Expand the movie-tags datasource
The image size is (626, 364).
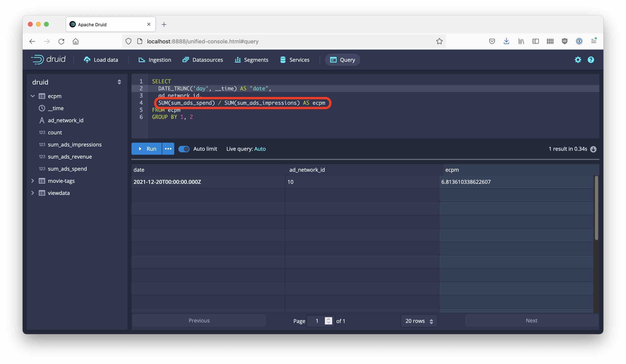pos(32,181)
